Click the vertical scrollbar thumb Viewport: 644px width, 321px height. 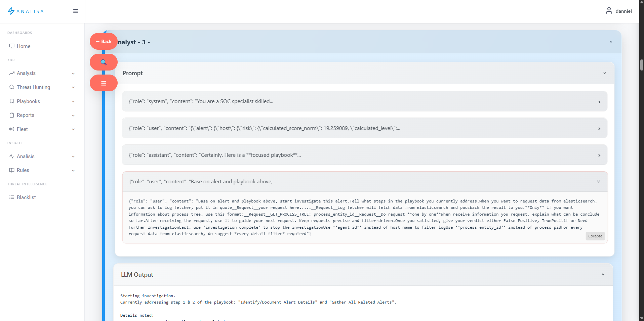642,65
